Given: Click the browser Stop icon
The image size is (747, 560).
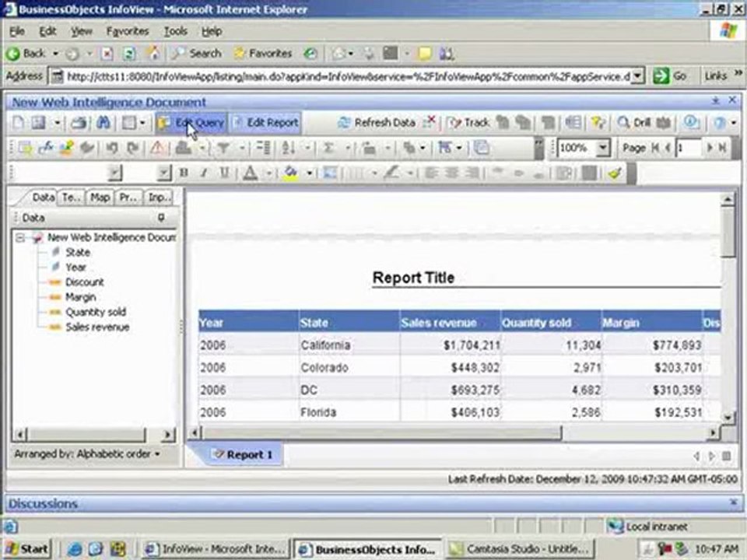Looking at the screenshot, I should [107, 54].
